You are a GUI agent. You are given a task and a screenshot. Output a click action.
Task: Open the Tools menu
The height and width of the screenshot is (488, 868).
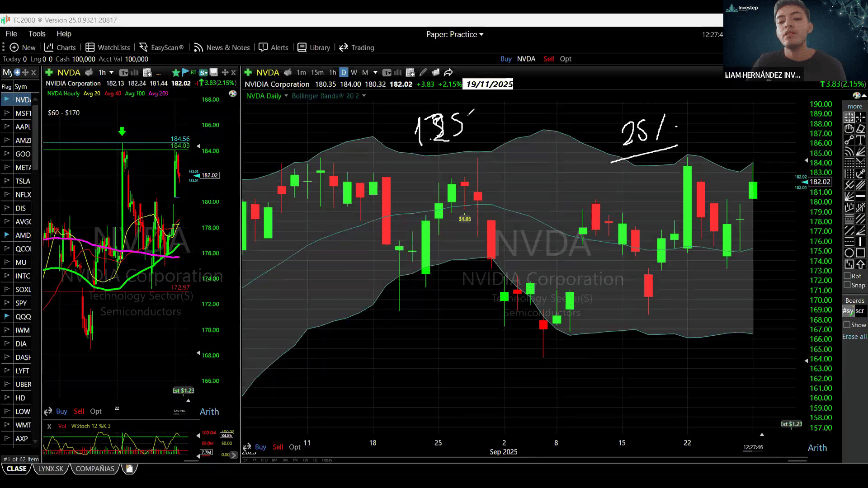(x=37, y=33)
